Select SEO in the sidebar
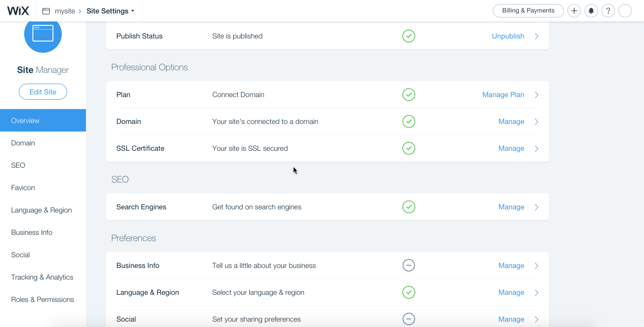The height and width of the screenshot is (327, 644). click(18, 165)
